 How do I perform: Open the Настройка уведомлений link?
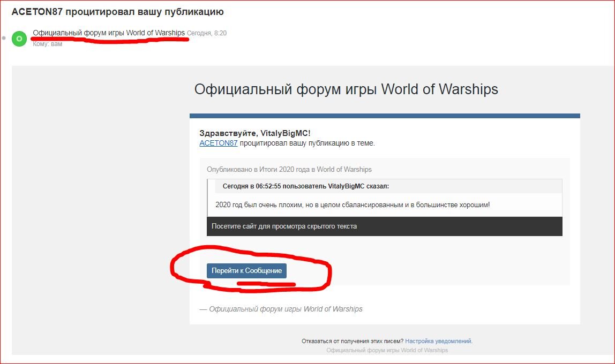(438, 341)
